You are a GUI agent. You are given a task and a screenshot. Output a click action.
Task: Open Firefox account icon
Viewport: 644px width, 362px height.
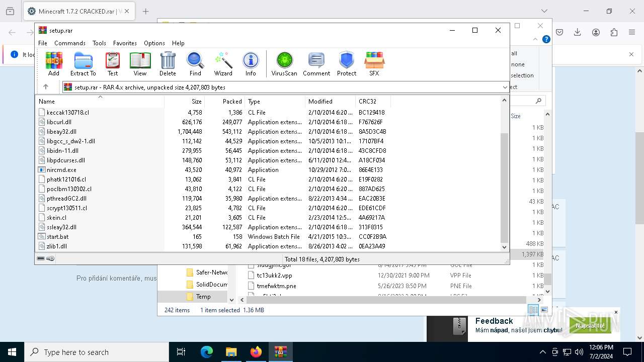[596, 32]
